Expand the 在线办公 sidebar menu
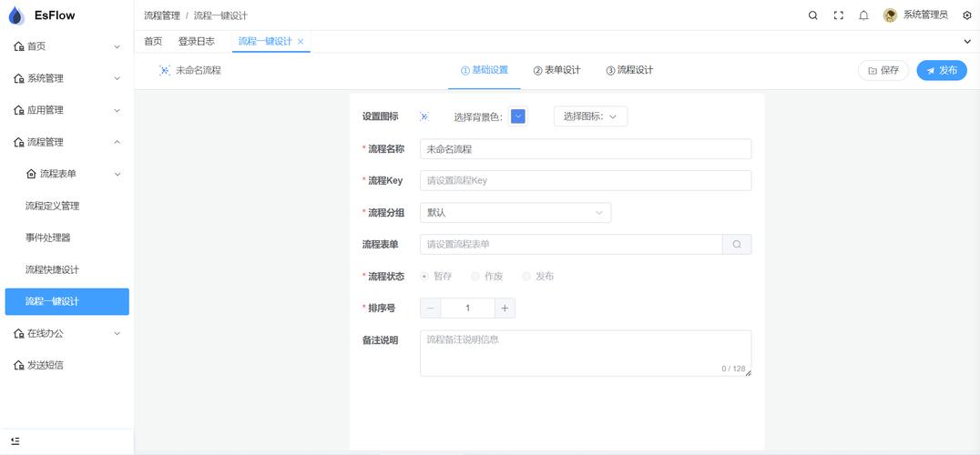The image size is (980, 455). click(117, 333)
